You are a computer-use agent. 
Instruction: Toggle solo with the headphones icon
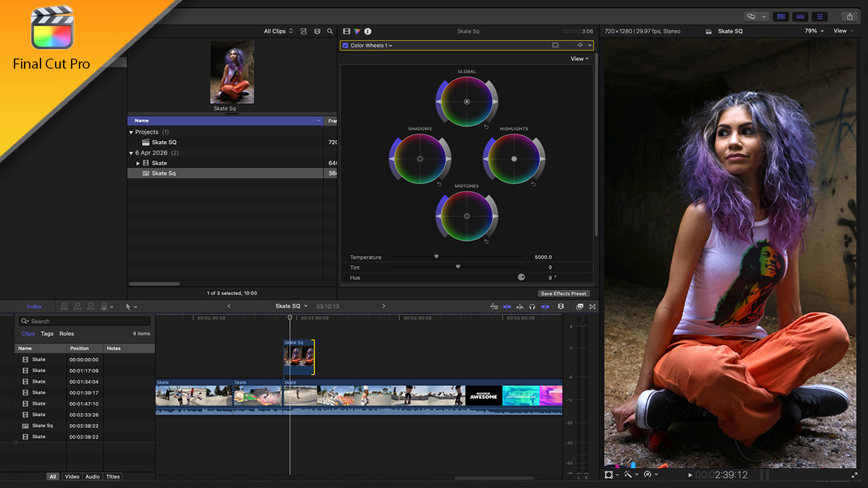coord(532,306)
